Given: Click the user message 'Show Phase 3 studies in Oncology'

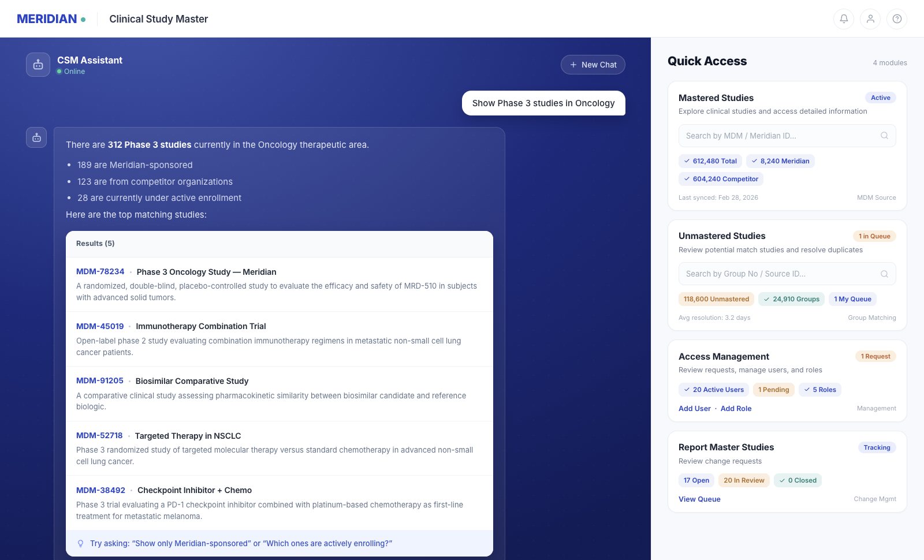Looking at the screenshot, I should tap(543, 103).
